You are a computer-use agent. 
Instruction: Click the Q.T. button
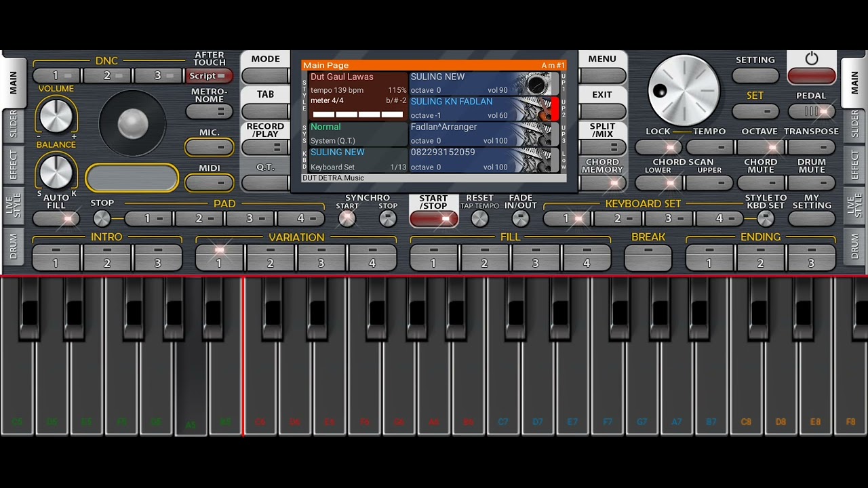click(x=265, y=183)
